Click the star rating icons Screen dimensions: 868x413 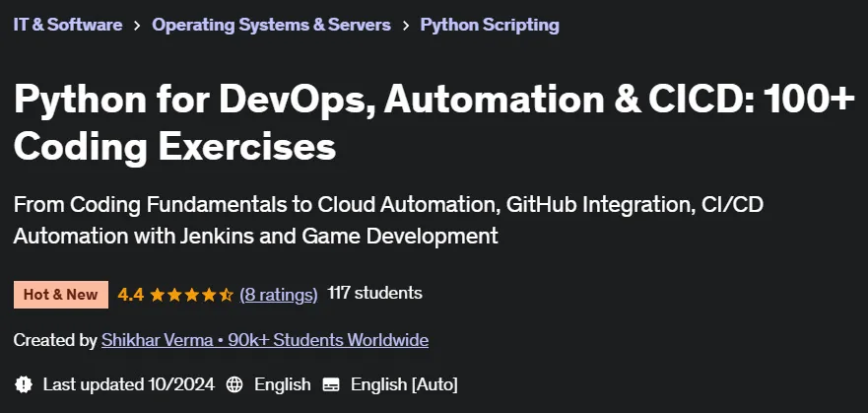191,295
